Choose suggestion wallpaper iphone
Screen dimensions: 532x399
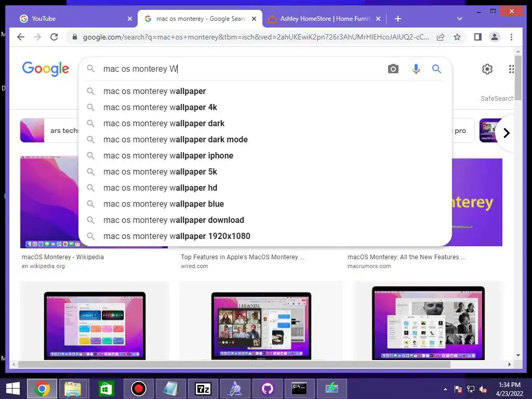coord(265,156)
